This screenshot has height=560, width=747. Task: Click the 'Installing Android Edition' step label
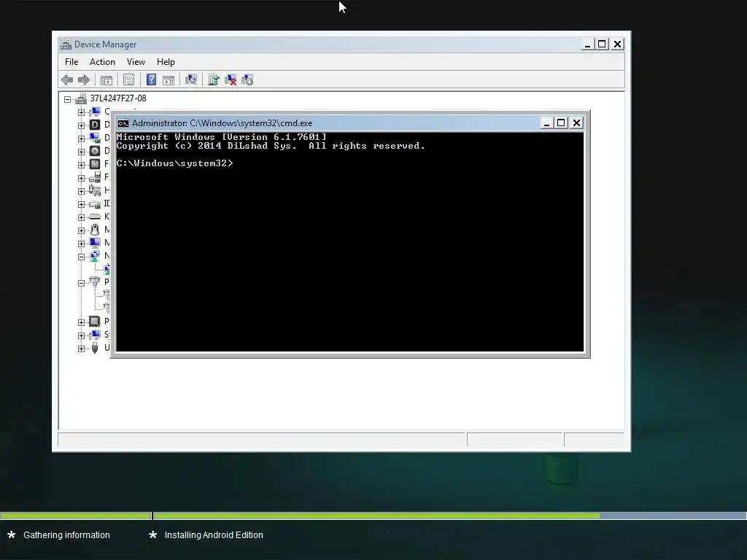[214, 534]
